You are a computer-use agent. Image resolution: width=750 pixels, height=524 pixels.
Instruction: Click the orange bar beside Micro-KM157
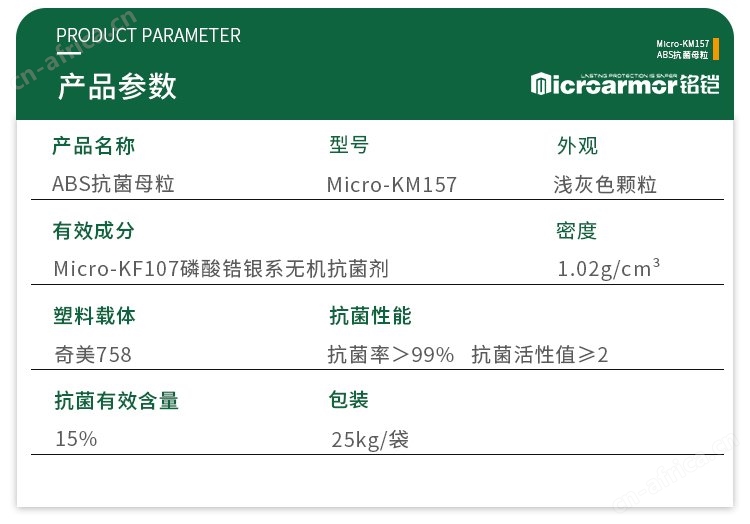click(x=716, y=49)
